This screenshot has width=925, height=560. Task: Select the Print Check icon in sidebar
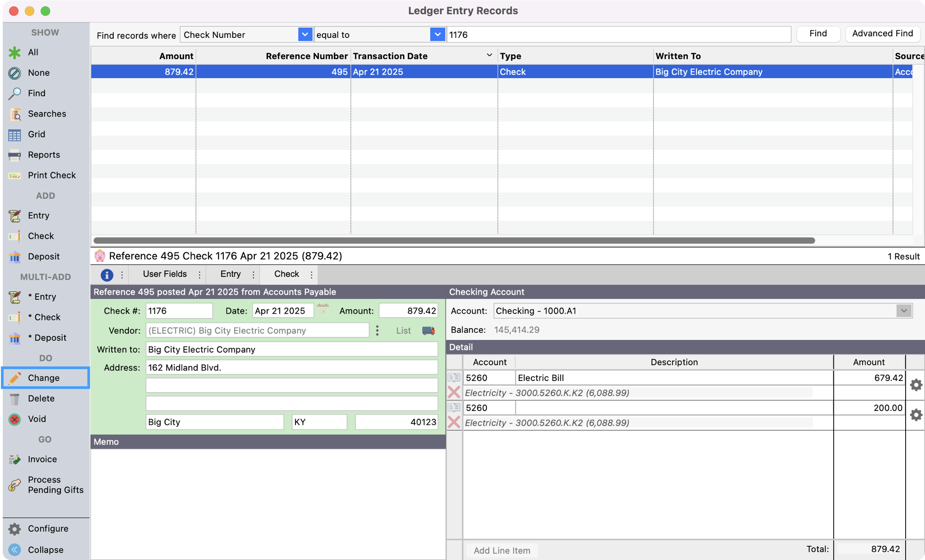coord(15,175)
